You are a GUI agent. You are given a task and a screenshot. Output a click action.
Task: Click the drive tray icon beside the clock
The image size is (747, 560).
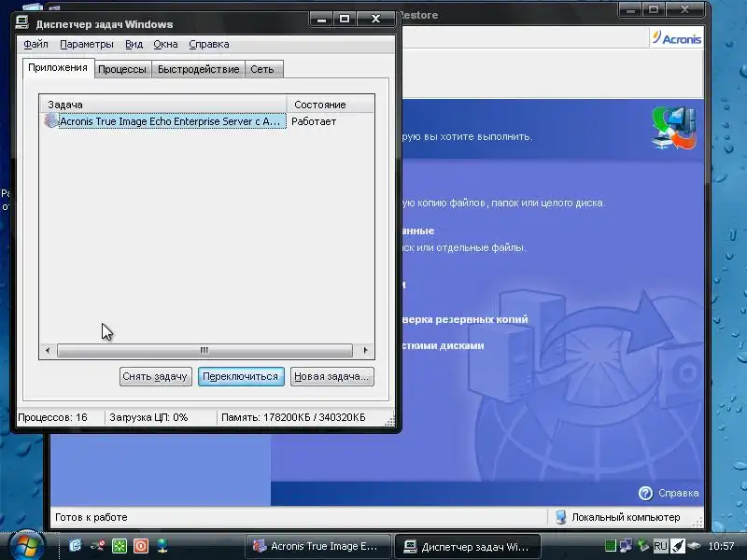(694, 546)
